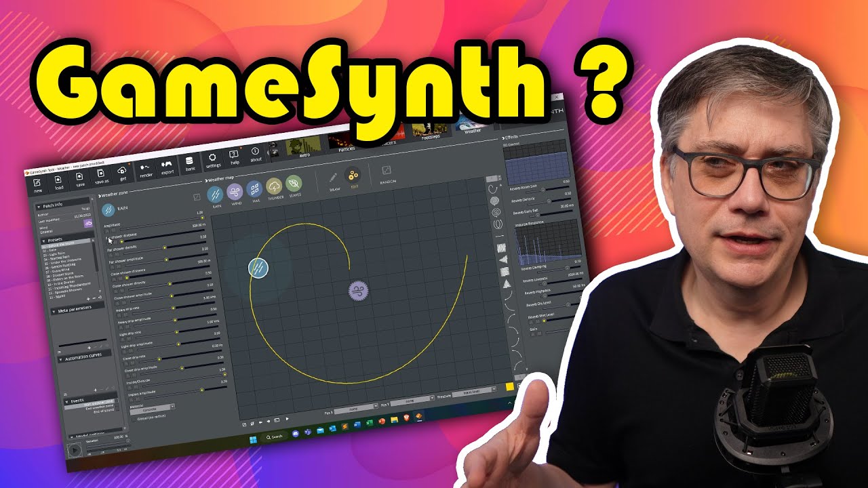The width and height of the screenshot is (868, 488).
Task: Click the RANDOM dice icon
Action: (x=387, y=170)
